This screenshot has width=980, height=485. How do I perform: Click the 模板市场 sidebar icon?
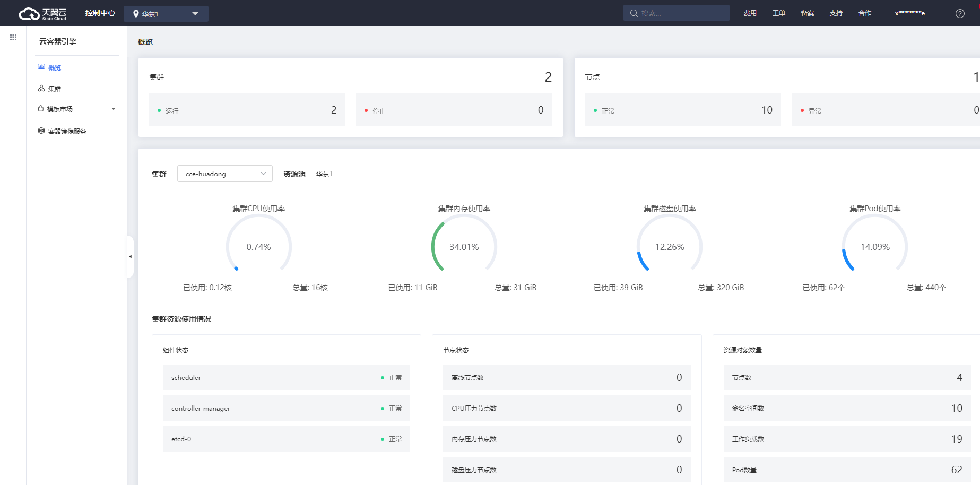[41, 108]
